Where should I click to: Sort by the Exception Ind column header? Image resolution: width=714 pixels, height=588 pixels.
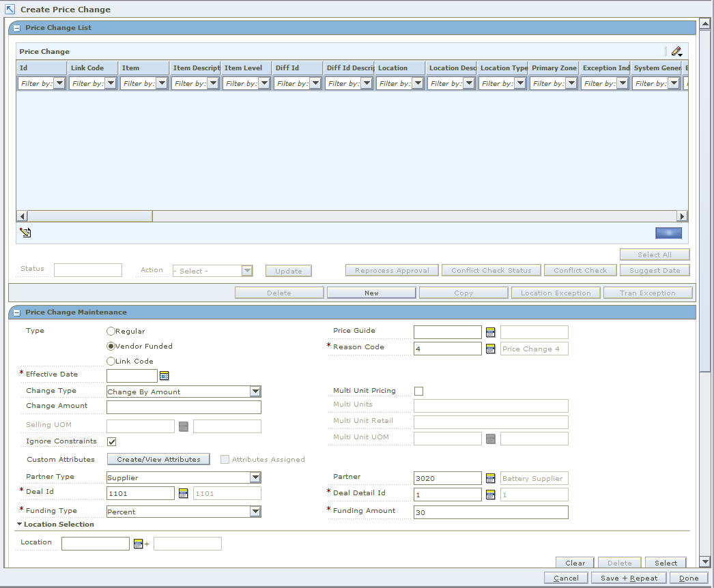point(605,68)
